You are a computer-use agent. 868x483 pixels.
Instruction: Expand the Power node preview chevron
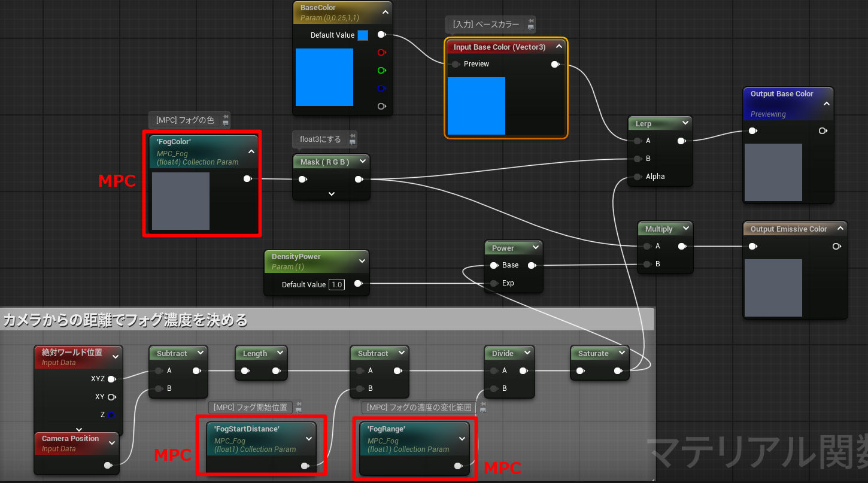[x=535, y=248]
